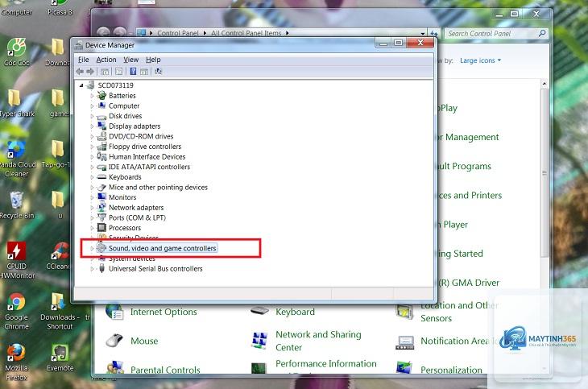
Task: Open the Large icons view dropdown
Action: (x=480, y=60)
